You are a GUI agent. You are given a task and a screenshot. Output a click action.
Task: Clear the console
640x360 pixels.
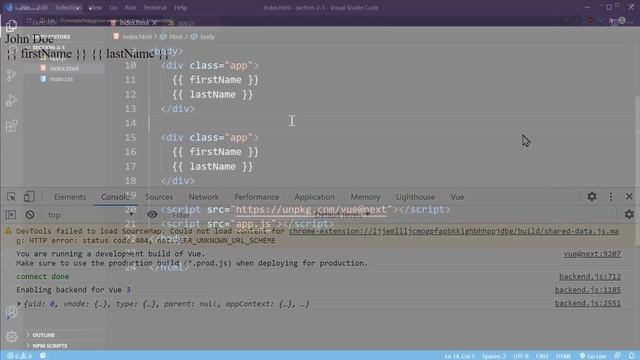click(x=30, y=215)
